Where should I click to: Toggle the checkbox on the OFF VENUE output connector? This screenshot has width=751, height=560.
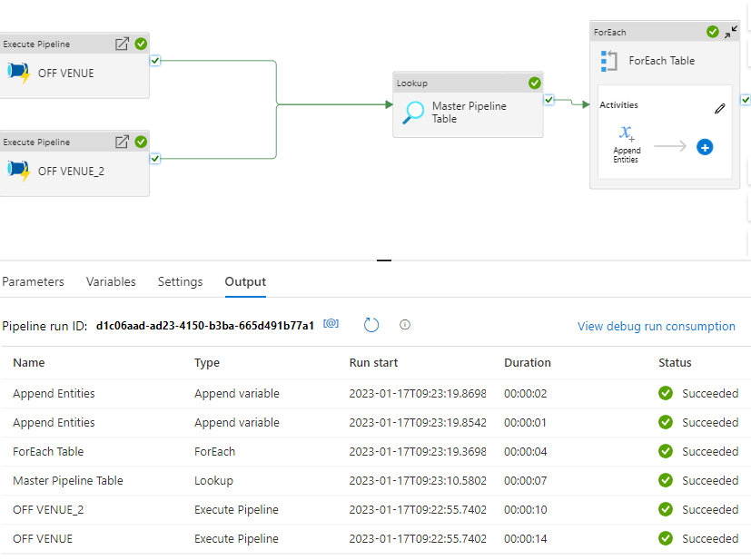pyautogui.click(x=154, y=60)
